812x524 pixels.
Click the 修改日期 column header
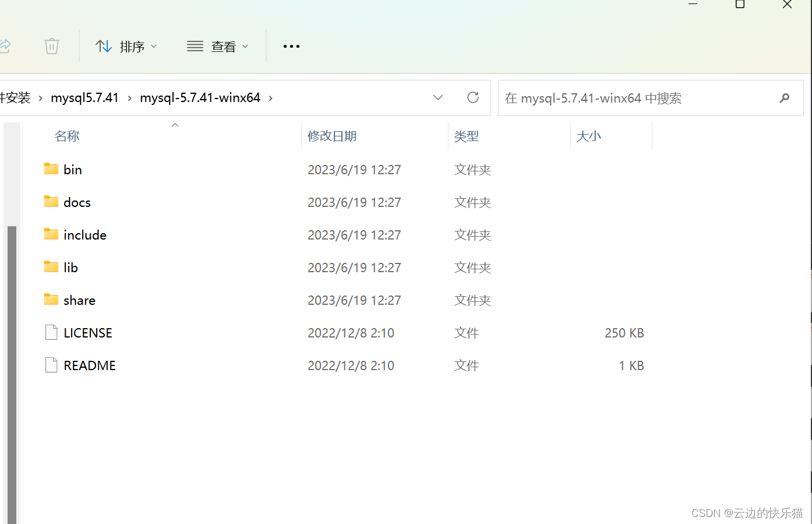tap(332, 136)
